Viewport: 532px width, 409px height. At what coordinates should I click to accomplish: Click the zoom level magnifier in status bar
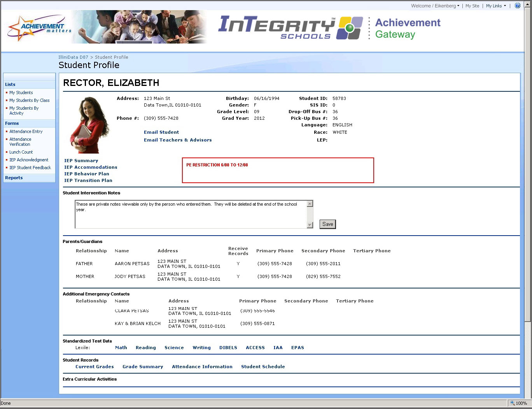(x=513, y=403)
